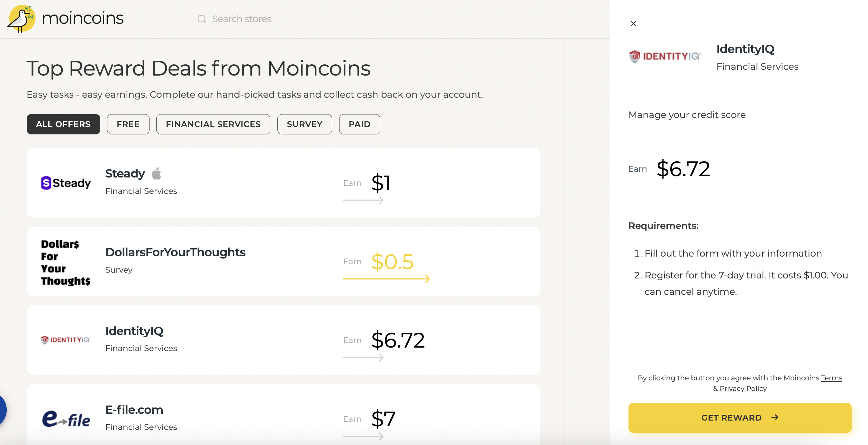Select the ALL OFFERS filter

[x=63, y=124]
